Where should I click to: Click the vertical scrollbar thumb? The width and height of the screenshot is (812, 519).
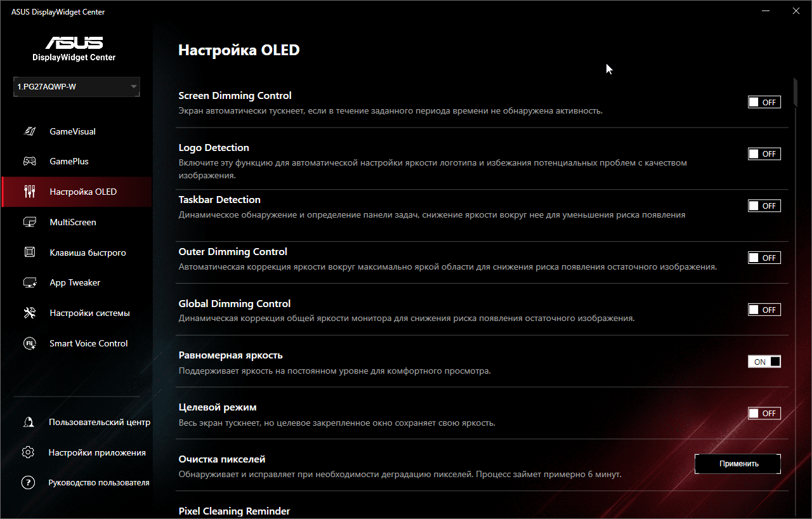tap(794, 93)
